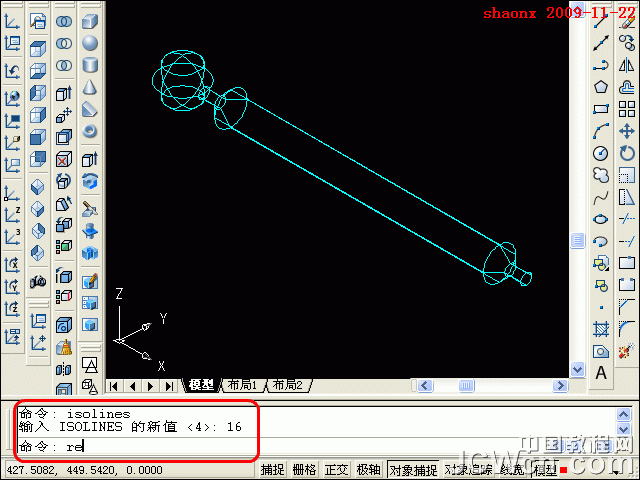The height and width of the screenshot is (480, 640).
Task: Select the Cone solid tool
Action: click(x=89, y=87)
